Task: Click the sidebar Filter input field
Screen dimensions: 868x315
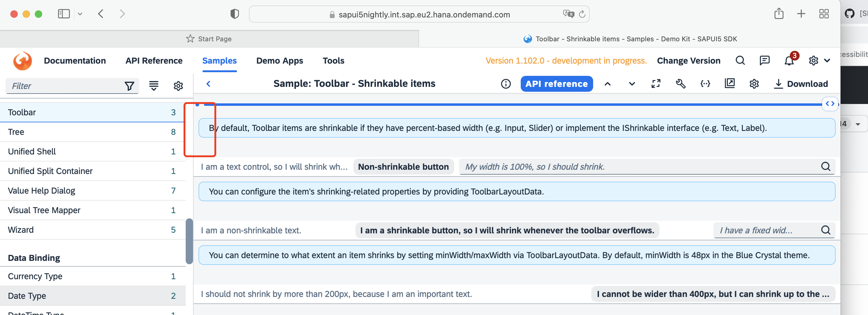Action: (x=64, y=86)
